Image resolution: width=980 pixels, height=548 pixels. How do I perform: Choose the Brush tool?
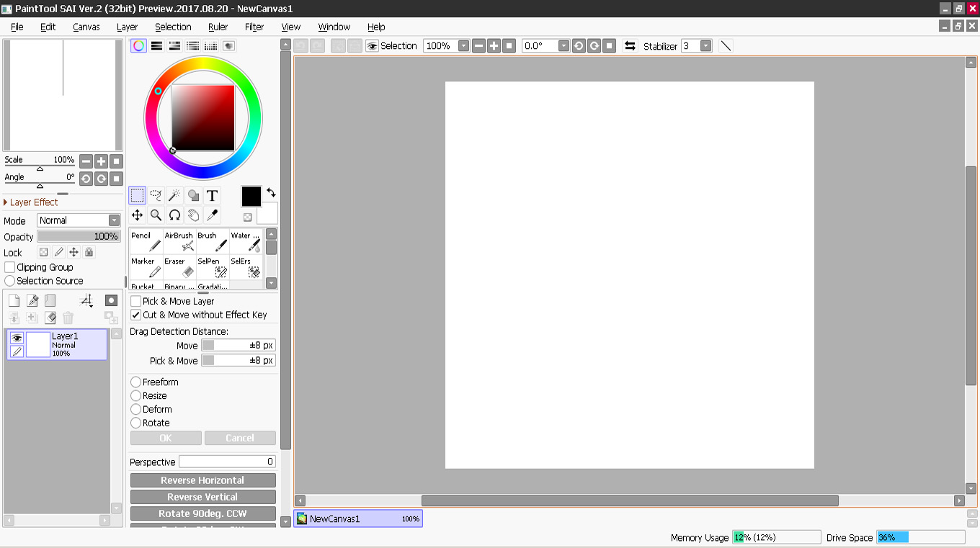tap(213, 242)
